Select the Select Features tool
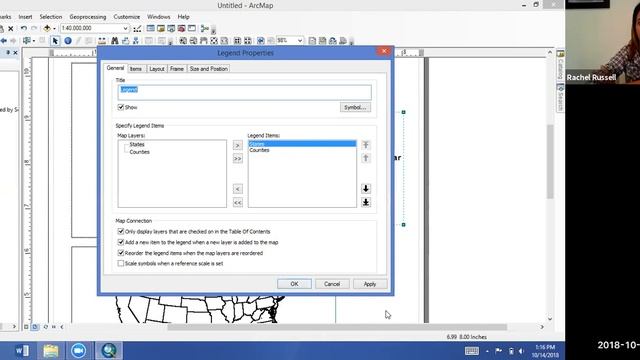This screenshot has width=640, height=360. [27, 41]
